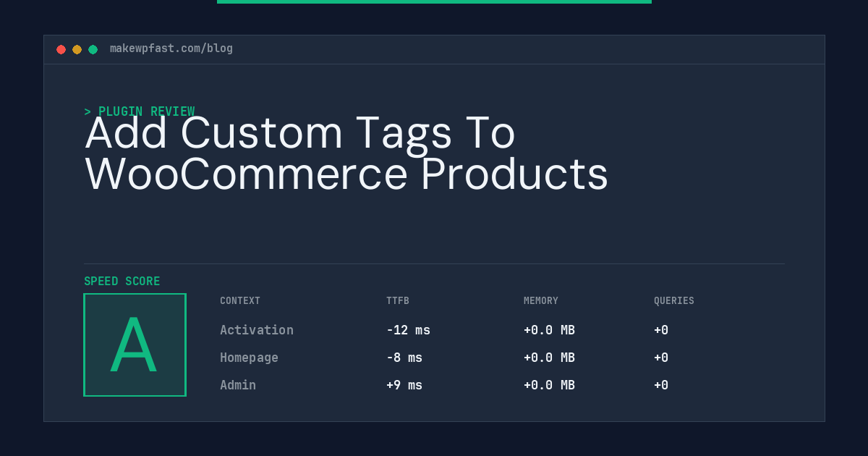Image resolution: width=868 pixels, height=456 pixels.
Task: Click the MEMORY column header
Action: [541, 300]
